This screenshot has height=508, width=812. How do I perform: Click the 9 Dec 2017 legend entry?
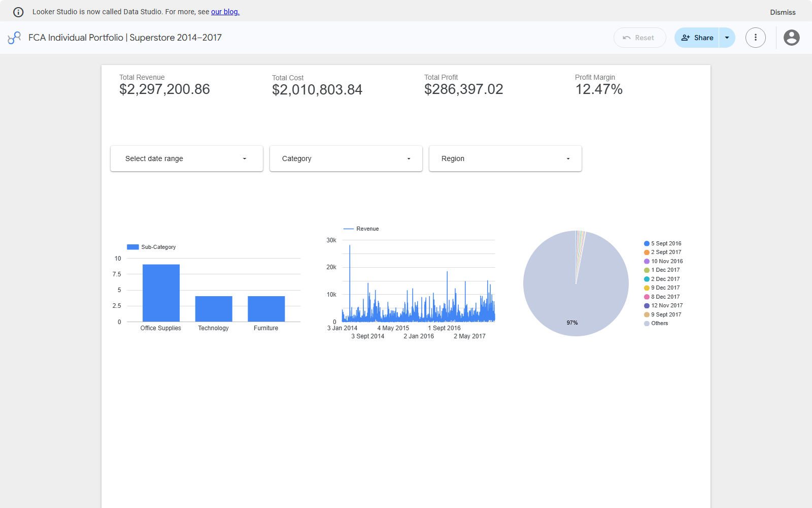662,288
